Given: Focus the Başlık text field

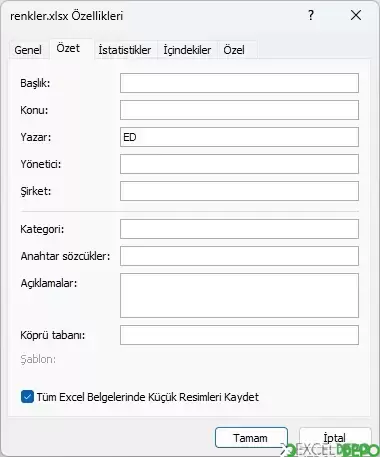Looking at the screenshot, I should point(239,83).
